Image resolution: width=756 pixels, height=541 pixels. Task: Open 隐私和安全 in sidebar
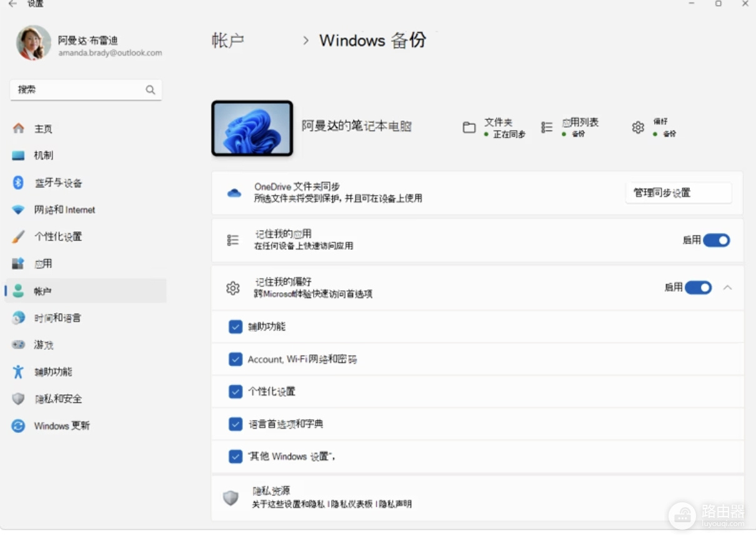point(58,399)
